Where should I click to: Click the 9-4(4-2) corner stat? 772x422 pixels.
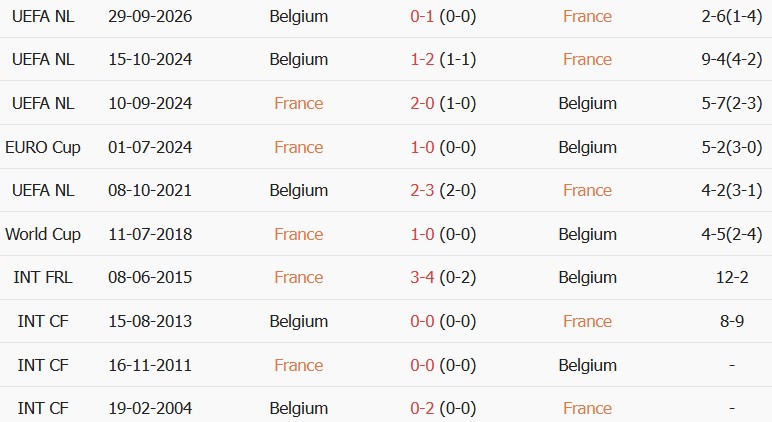(732, 60)
